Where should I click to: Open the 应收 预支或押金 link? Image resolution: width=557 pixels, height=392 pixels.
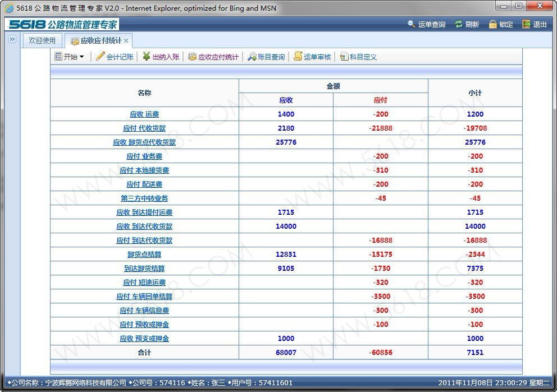(144, 339)
